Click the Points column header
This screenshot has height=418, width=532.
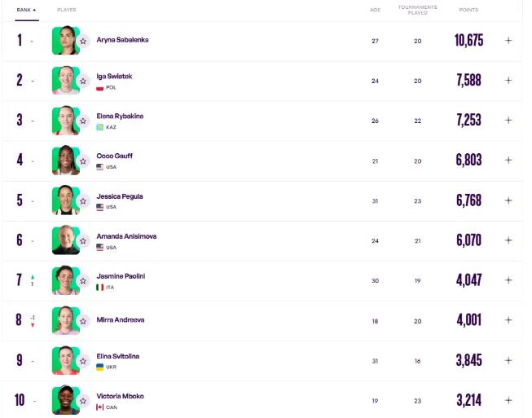[x=468, y=10]
